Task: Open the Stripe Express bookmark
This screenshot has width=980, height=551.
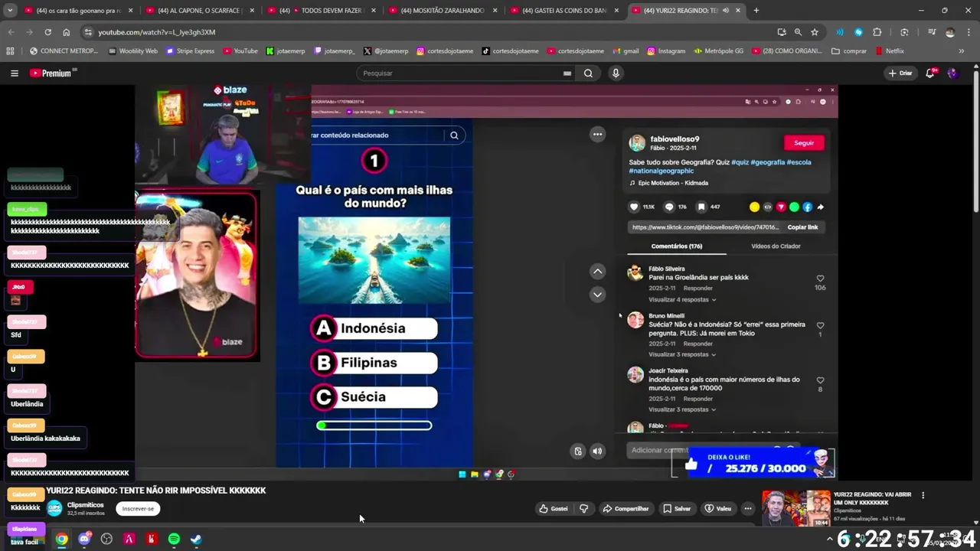Action: click(190, 51)
